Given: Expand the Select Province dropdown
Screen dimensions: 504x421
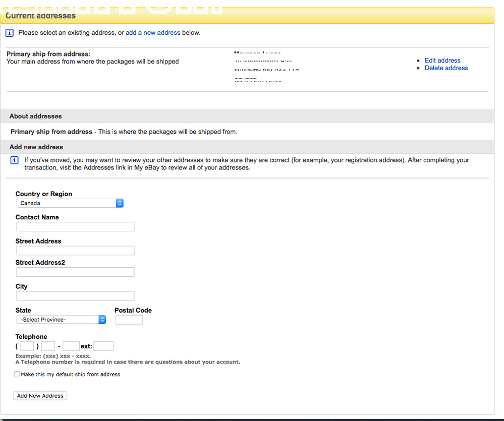Looking at the screenshot, I should point(61,320).
